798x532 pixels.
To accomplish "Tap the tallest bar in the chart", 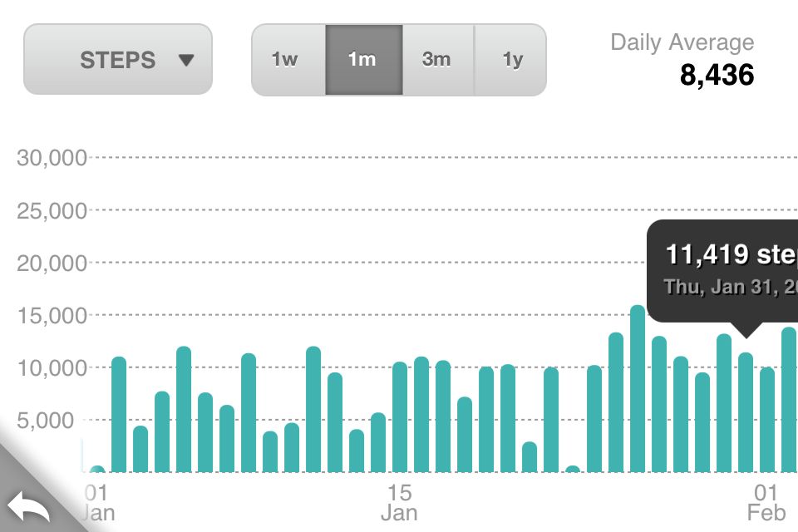I will pyautogui.click(x=638, y=389).
